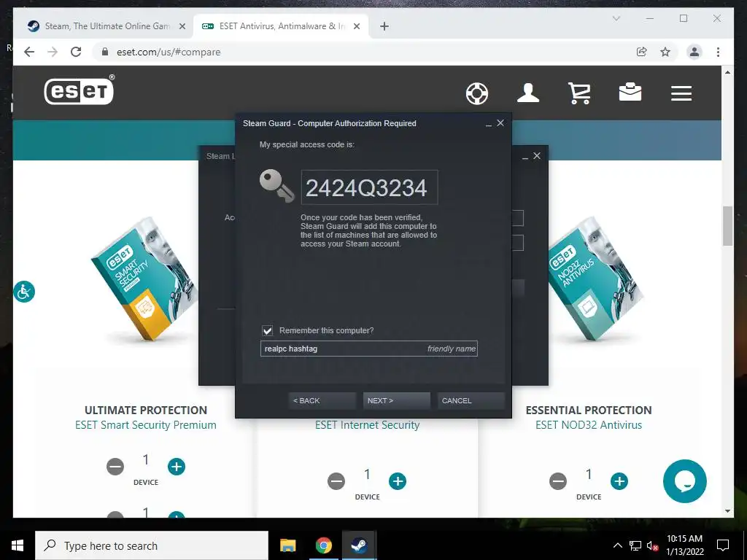Screen dimensions: 747x560
Task: Open Chrome three-dot menu
Action: (x=718, y=52)
